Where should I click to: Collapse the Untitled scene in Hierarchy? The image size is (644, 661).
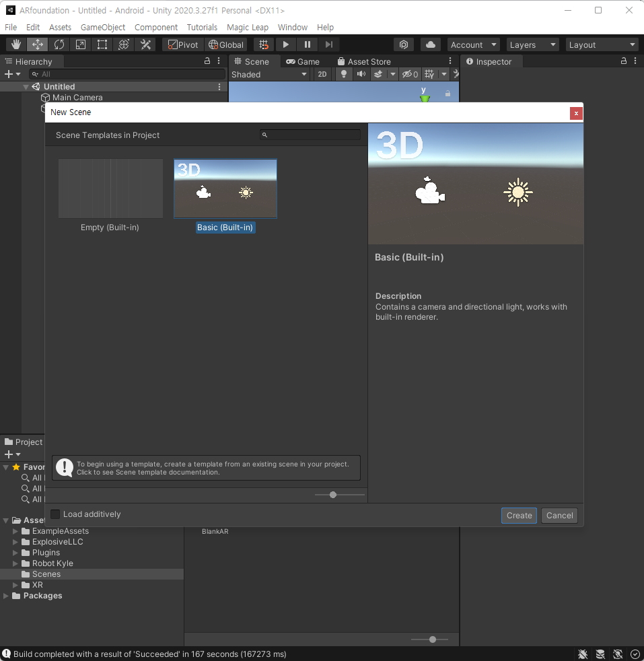[x=26, y=87]
